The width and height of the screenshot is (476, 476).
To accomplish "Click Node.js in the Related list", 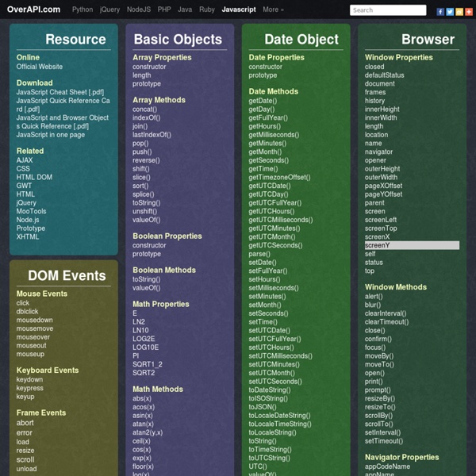I will (28, 220).
